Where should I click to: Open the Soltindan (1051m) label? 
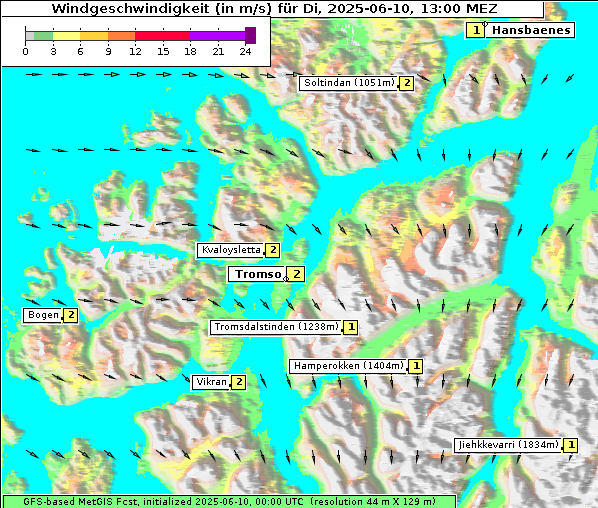tap(349, 83)
